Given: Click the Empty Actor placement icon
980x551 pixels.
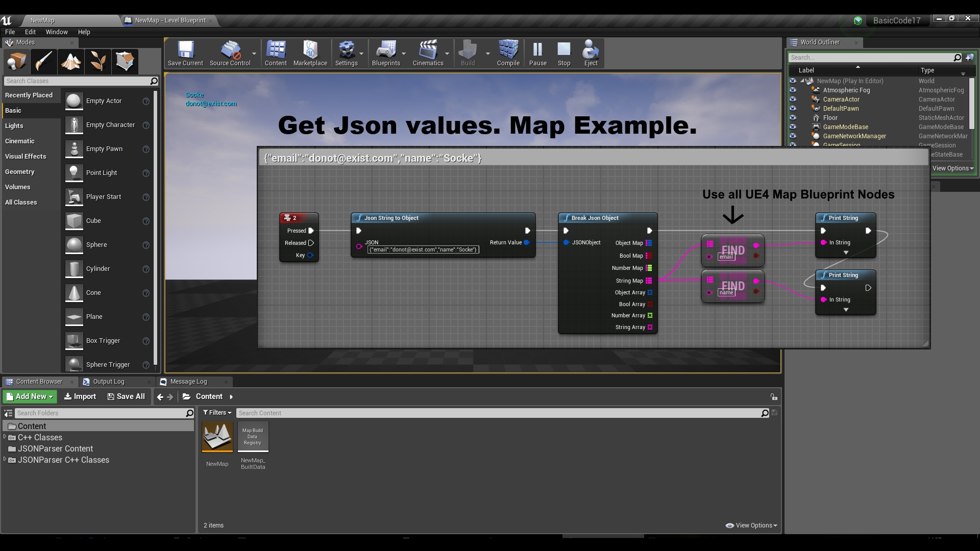Looking at the screenshot, I should click(x=74, y=101).
